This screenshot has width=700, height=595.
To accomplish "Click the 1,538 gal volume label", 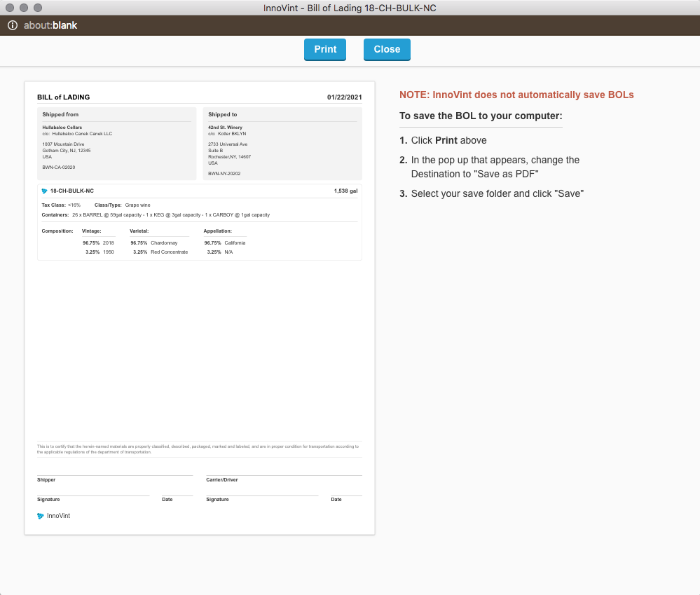I will click(345, 190).
